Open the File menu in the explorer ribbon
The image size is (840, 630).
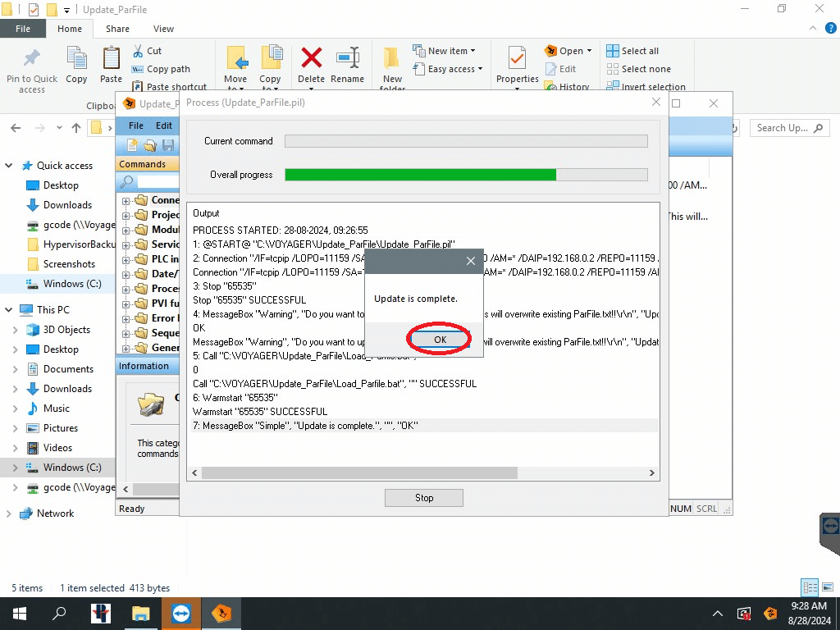coord(23,29)
